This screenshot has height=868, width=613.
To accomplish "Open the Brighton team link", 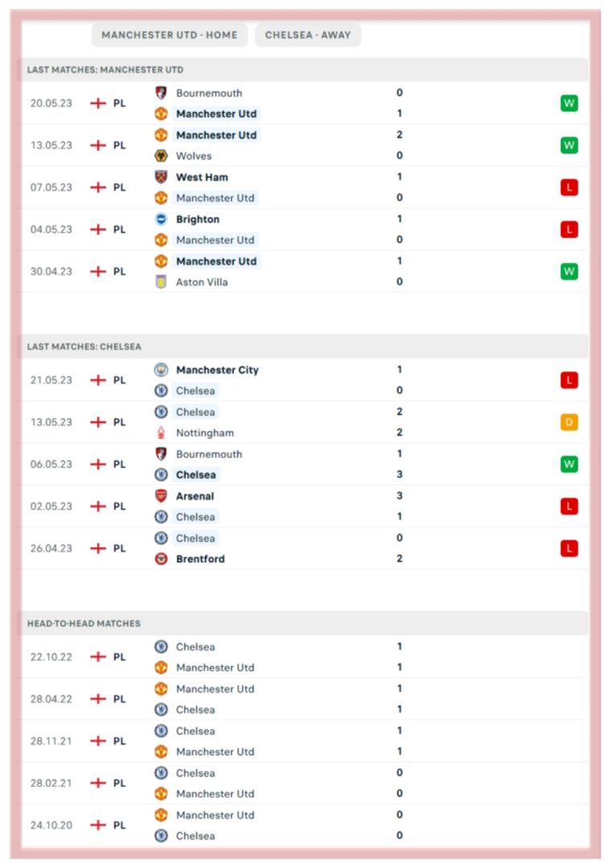I will (x=198, y=219).
